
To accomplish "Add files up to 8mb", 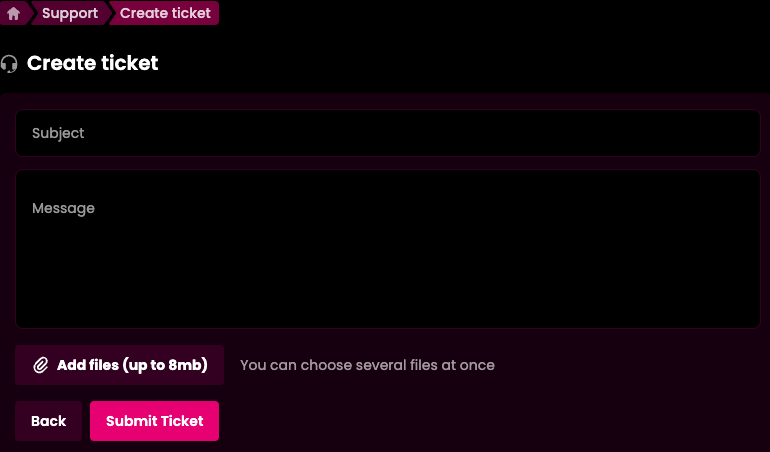I will 119,365.
